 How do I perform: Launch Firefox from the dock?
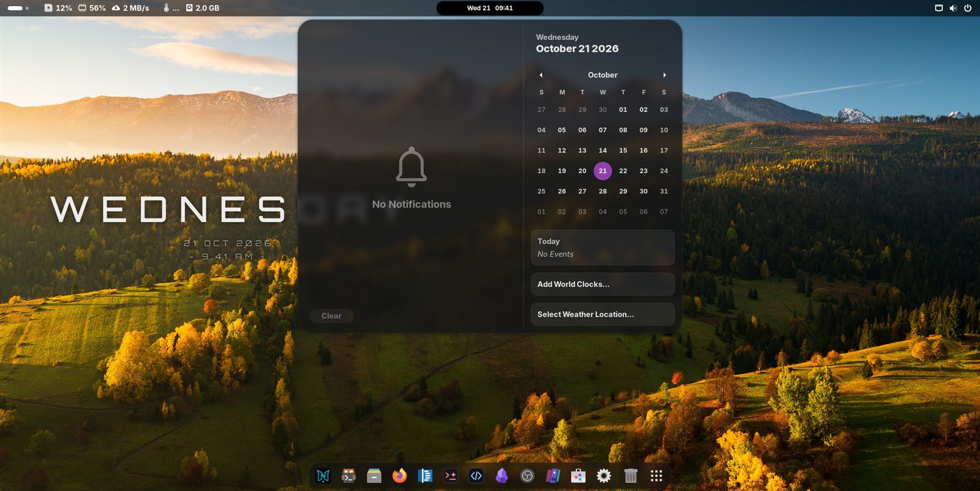(399, 476)
